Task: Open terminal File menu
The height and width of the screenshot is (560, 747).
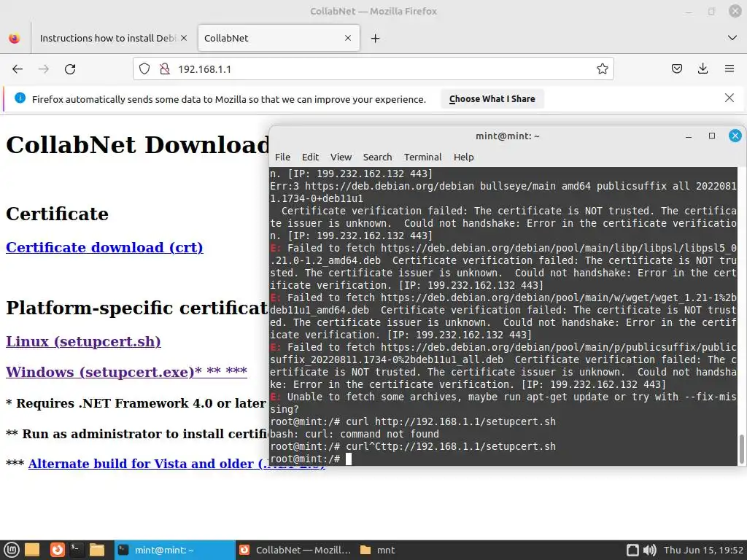Action: point(282,157)
